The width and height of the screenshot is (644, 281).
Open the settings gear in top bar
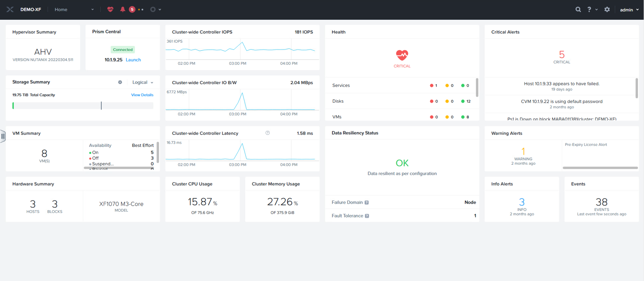tap(607, 9)
